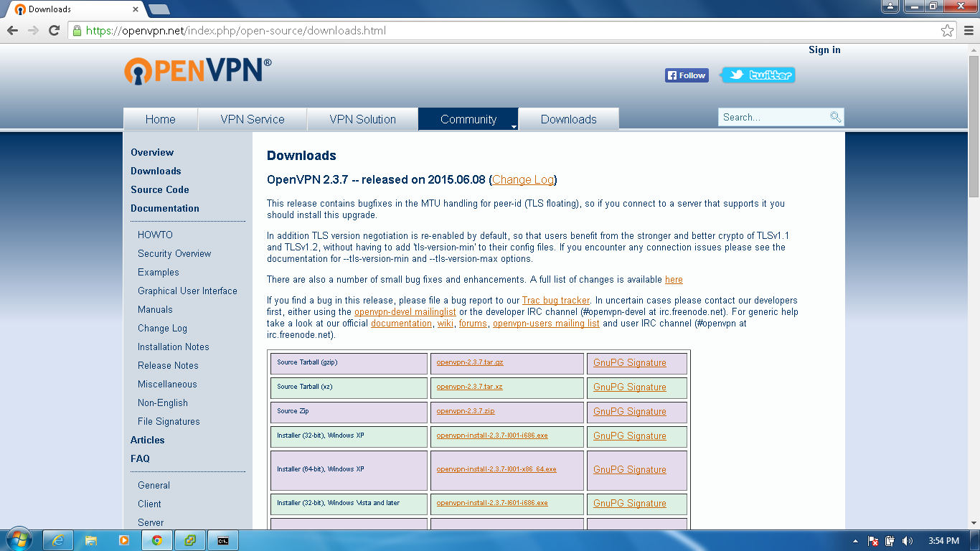The image size is (980, 551).
Task: Open a new browser tab
Action: pyautogui.click(x=159, y=9)
